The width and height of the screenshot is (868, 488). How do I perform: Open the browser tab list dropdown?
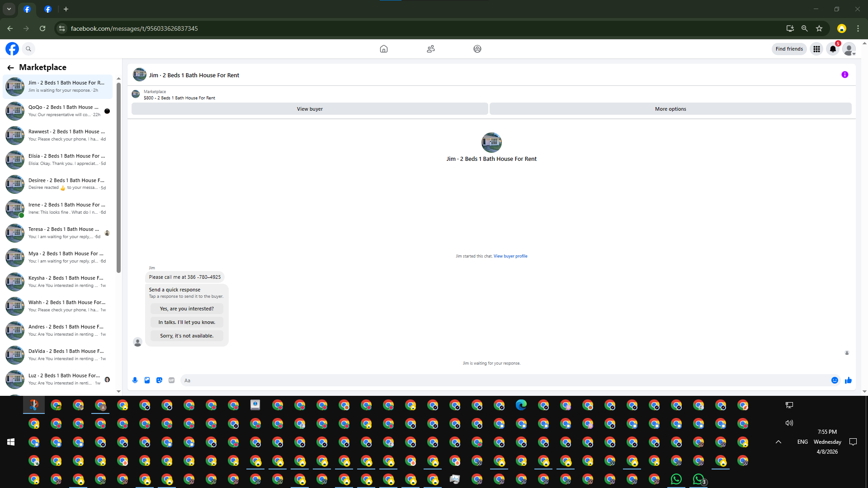[x=9, y=9]
